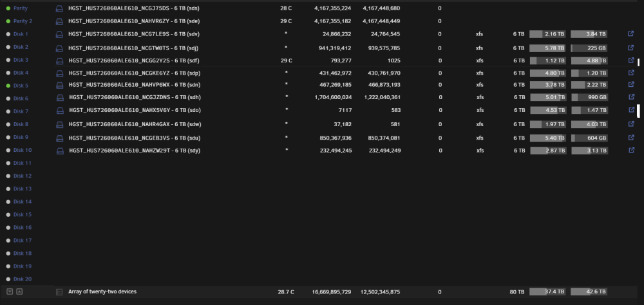Browse Disk 8 via its external link icon

click(632, 124)
